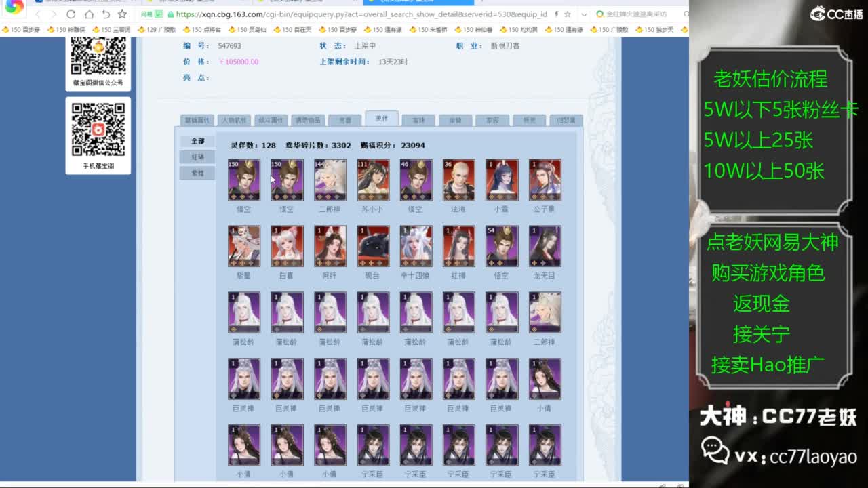This screenshot has height=488, width=868.
Task: Open bookmark 150 神仙眷
Action: 473,30
